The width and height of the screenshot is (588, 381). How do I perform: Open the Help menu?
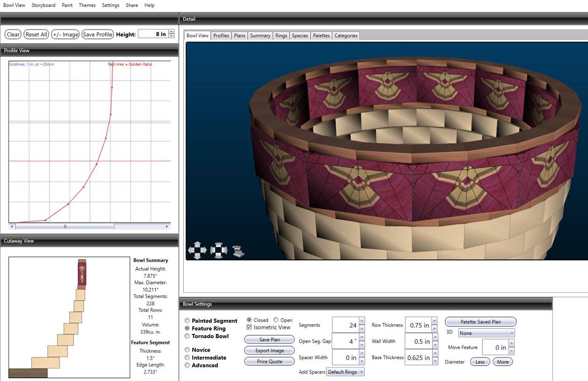(149, 5)
